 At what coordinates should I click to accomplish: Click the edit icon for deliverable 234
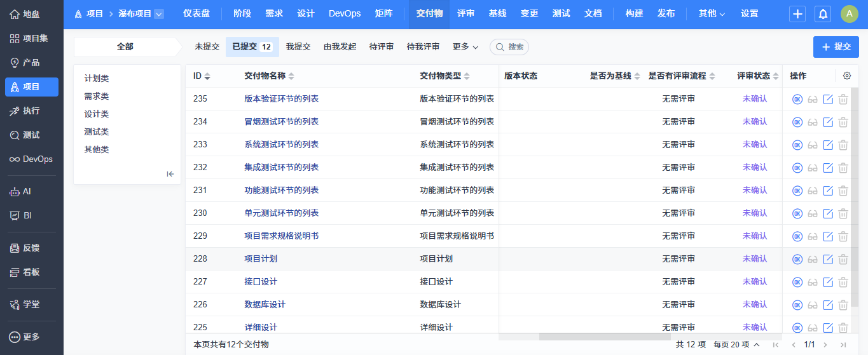pos(827,122)
